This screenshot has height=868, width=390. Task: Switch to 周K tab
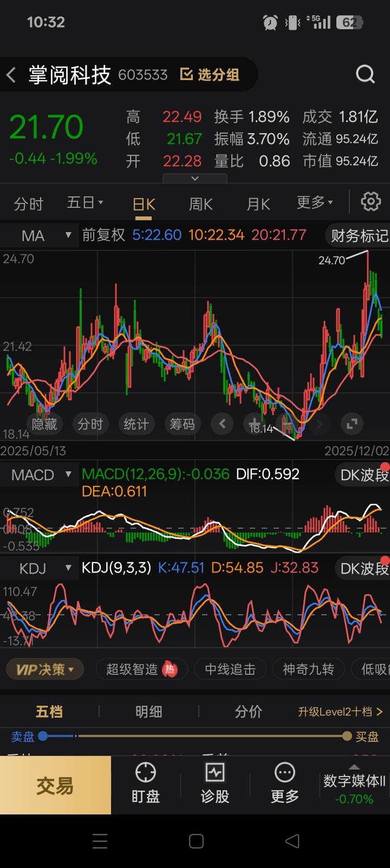(200, 204)
